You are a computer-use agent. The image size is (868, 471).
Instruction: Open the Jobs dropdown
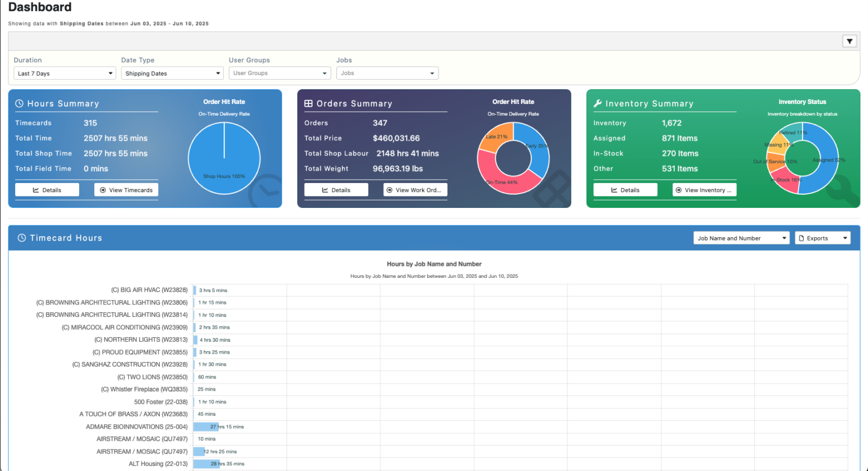point(387,73)
